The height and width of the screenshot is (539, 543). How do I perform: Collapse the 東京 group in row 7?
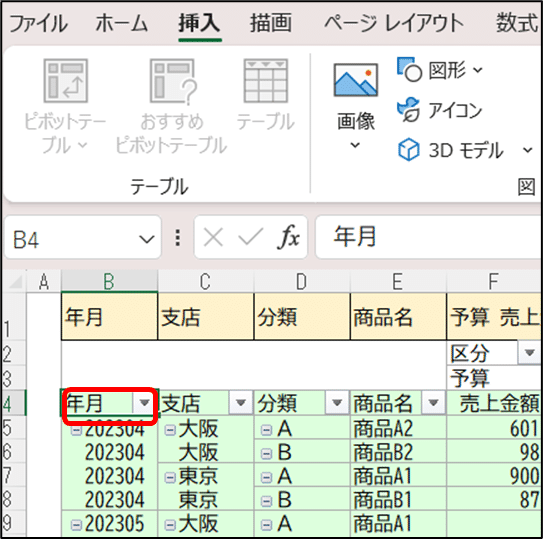(170, 478)
